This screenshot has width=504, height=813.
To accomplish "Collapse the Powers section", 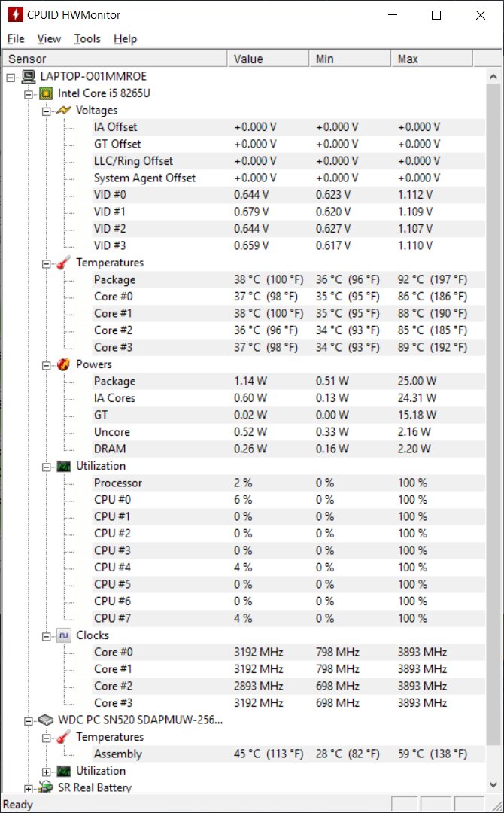I will (46, 365).
